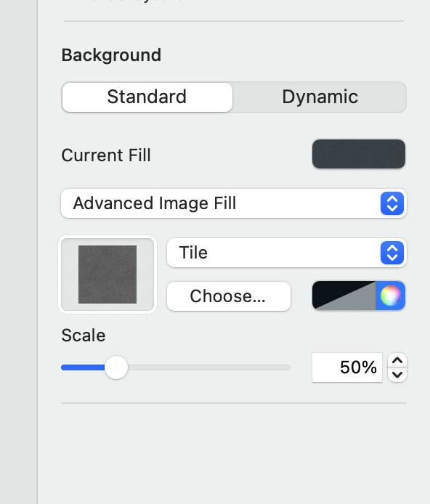Viewport: 430px width, 504px height.
Task: Click the Scale slider knob
Action: 116,367
